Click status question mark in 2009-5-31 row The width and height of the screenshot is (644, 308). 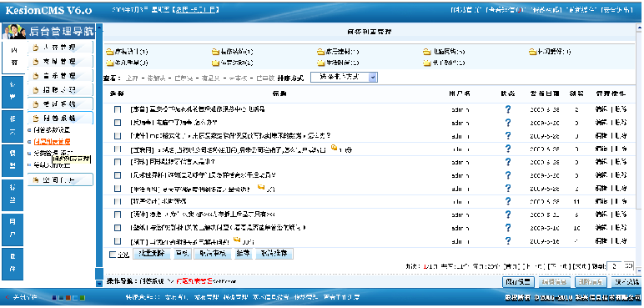tap(508, 215)
